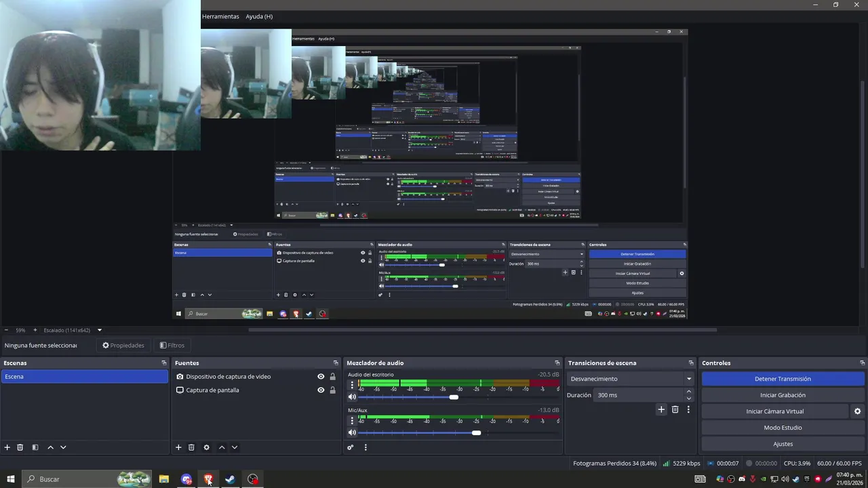Add a scene transition plus icon

click(x=661, y=409)
